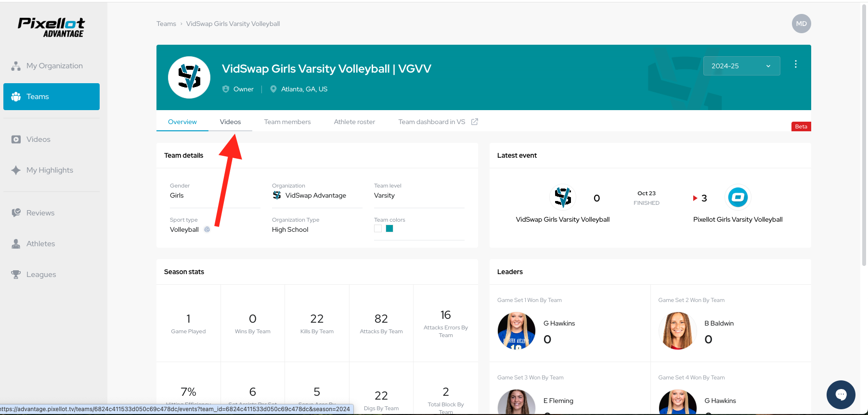Click the location pin icon

click(x=273, y=89)
